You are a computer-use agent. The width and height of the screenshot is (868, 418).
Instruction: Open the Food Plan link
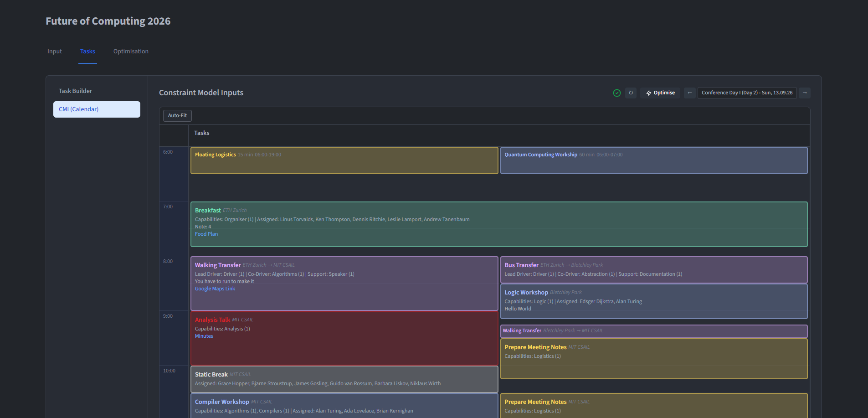coord(206,234)
